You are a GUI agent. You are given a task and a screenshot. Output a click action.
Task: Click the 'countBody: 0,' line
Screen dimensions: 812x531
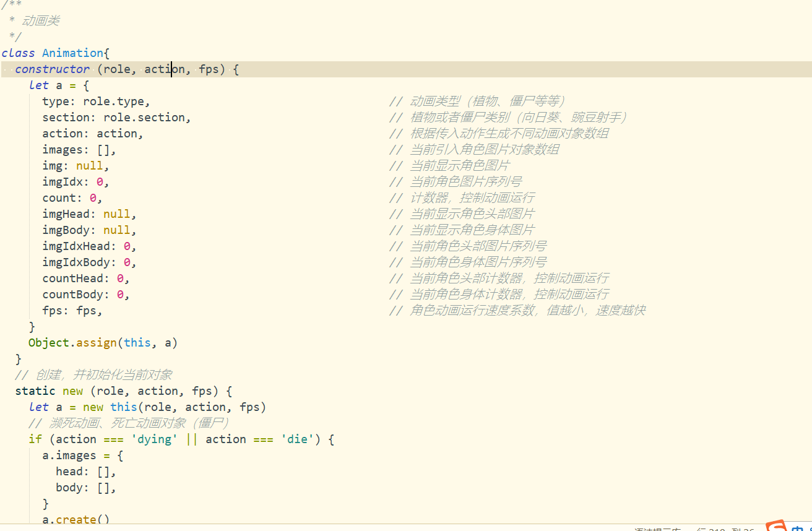pos(86,294)
